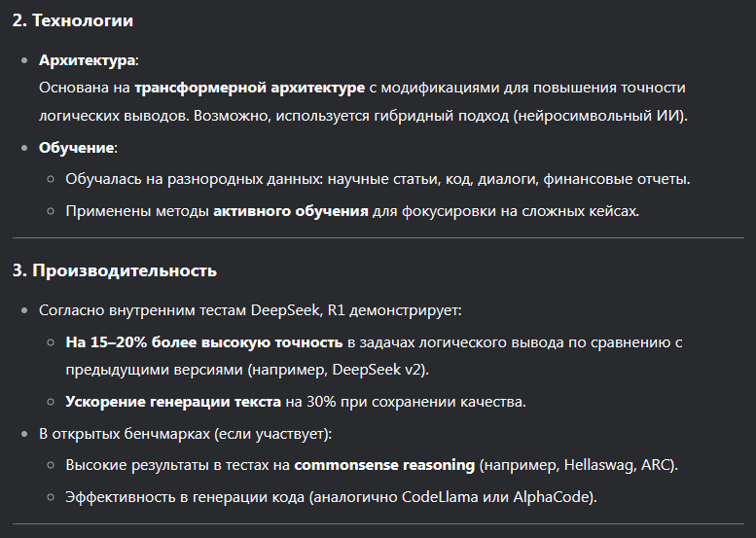756x538 pixels.
Task: Click the bold word 'Архитектура'
Action: pos(88,60)
